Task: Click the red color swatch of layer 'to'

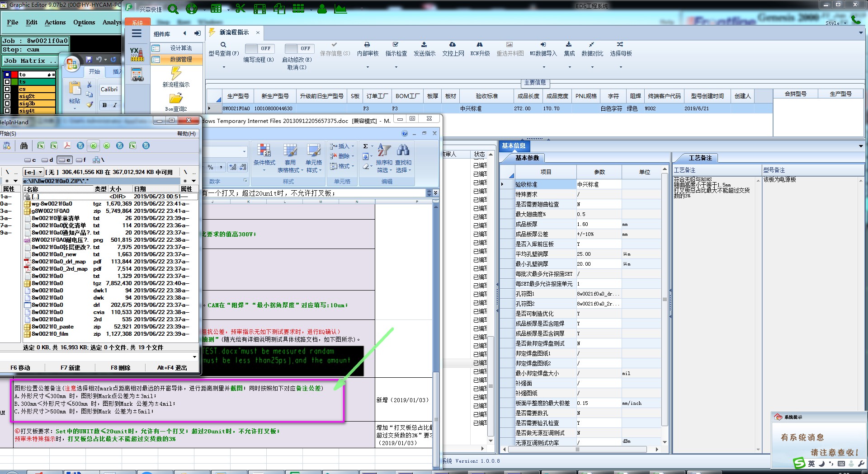Action: point(14,75)
